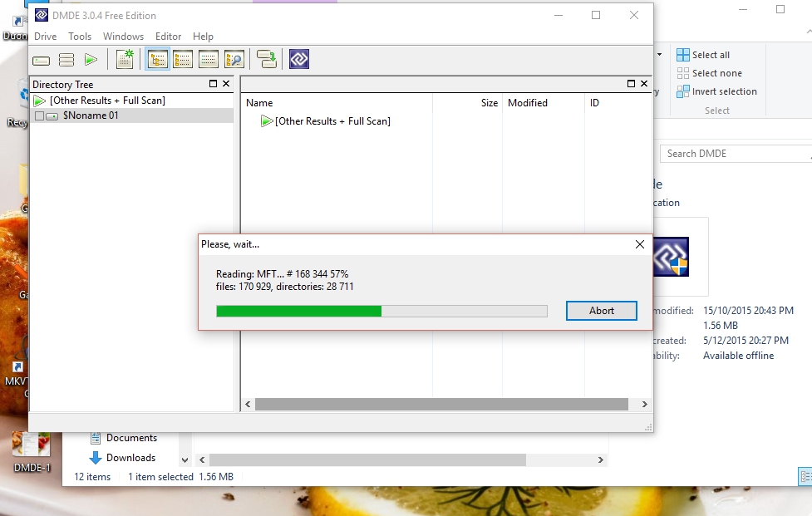Viewport: 812px width, 516px height.
Task: Click the "15/10/2015 20:43 PM" modified date value
Action: click(x=748, y=311)
